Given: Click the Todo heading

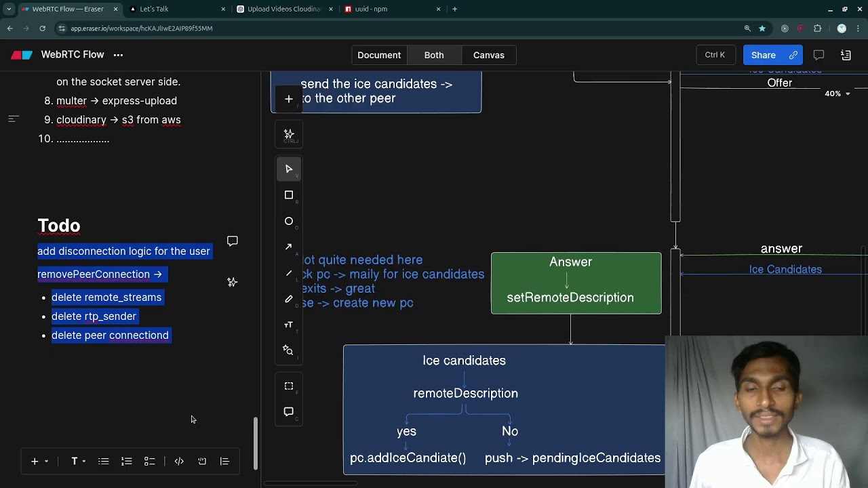Looking at the screenshot, I should [59, 226].
